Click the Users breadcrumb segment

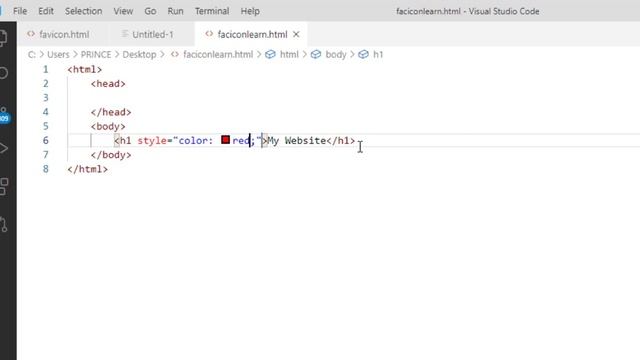pyautogui.click(x=58, y=54)
